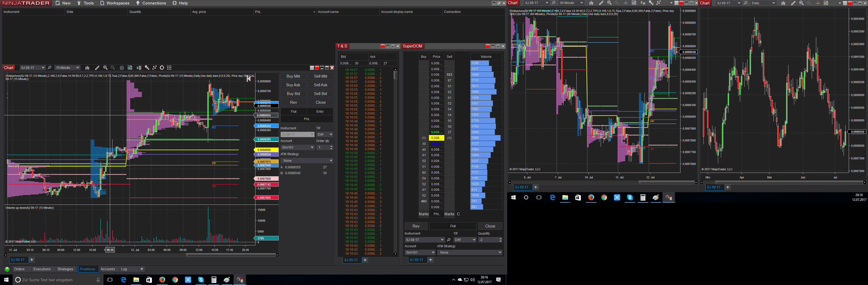Click the 60 Minute chart horizontal scrollbar
This screenshot has width=868, height=285.
pos(666,182)
